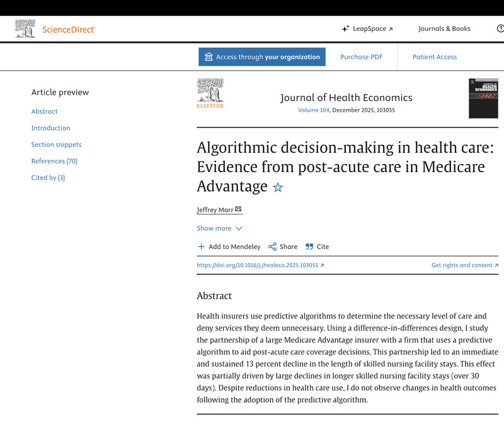Click the star icon next to the title

tap(278, 187)
